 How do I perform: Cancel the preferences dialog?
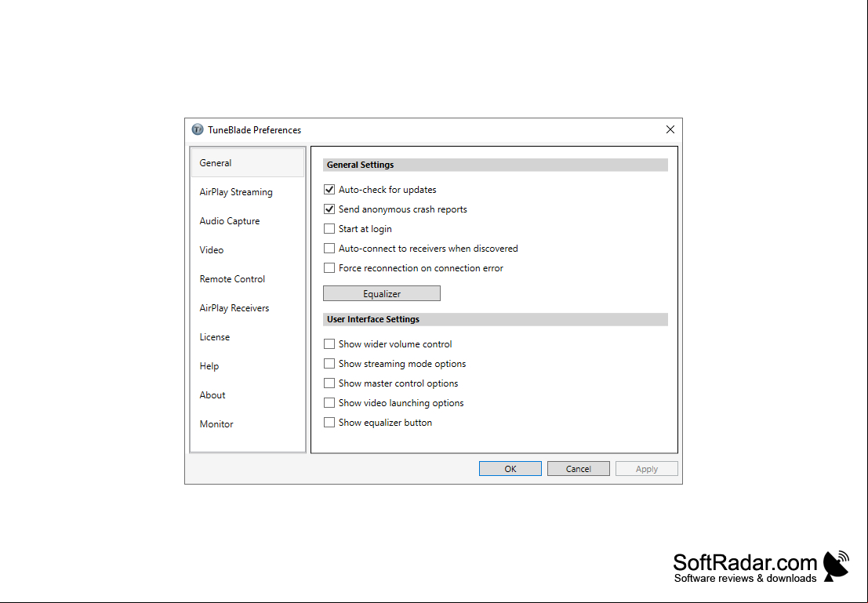coord(579,468)
